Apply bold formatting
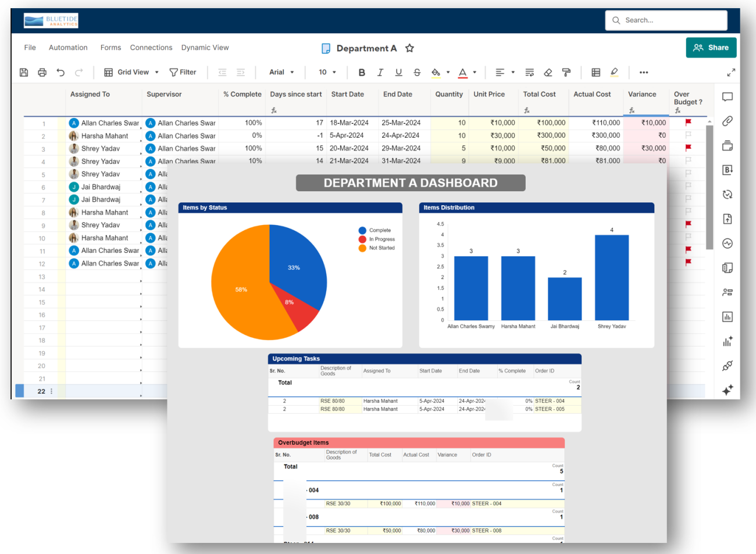Image resolution: width=756 pixels, height=554 pixels. point(362,72)
